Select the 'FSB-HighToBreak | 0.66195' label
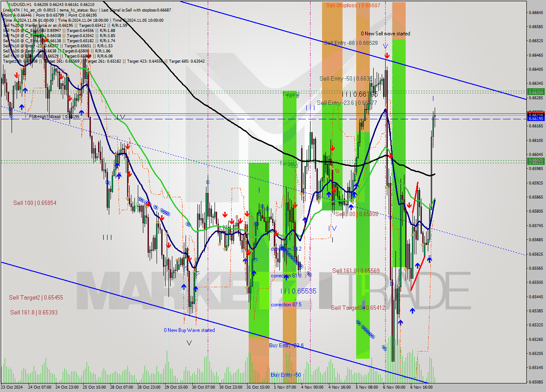Viewport: 546px width, 392px height. pyautogui.click(x=54, y=116)
